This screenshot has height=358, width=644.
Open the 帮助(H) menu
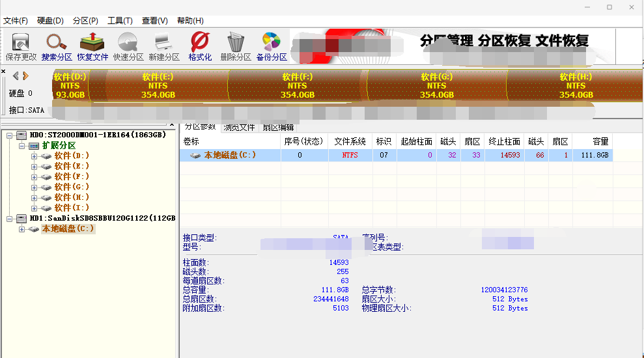click(190, 21)
